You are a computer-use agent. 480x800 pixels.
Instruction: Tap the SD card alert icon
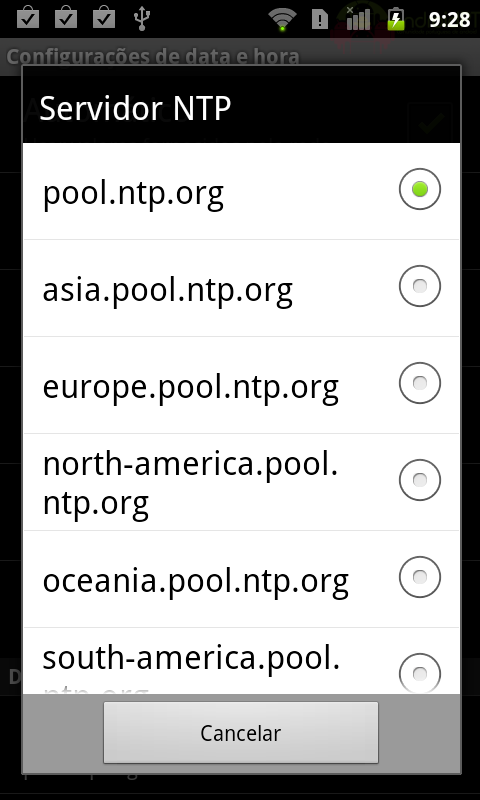320,19
